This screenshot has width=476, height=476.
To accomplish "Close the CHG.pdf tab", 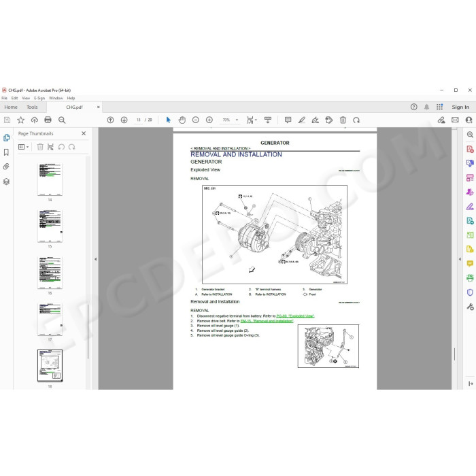I will (x=98, y=107).
